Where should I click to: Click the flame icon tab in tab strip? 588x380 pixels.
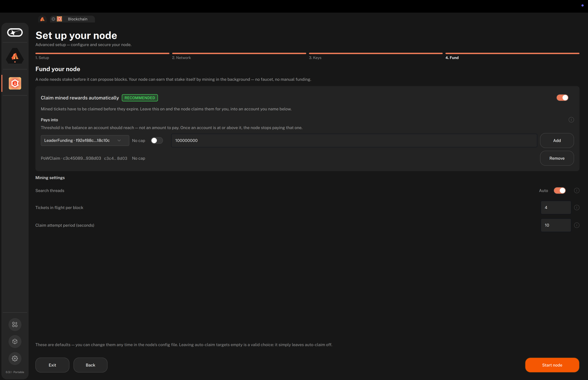coord(43,19)
